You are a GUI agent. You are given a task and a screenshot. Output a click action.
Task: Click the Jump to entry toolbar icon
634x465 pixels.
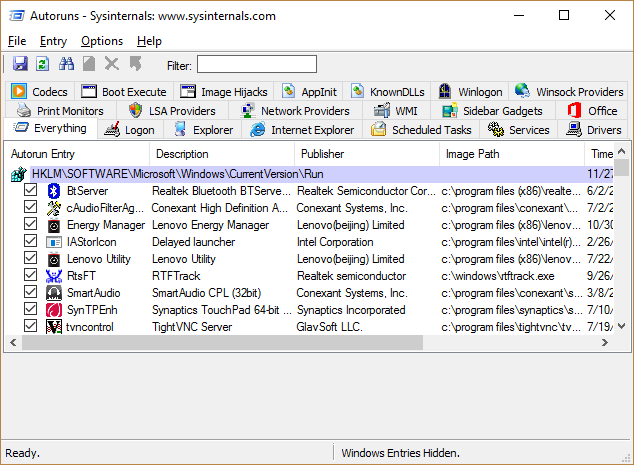coord(135,64)
